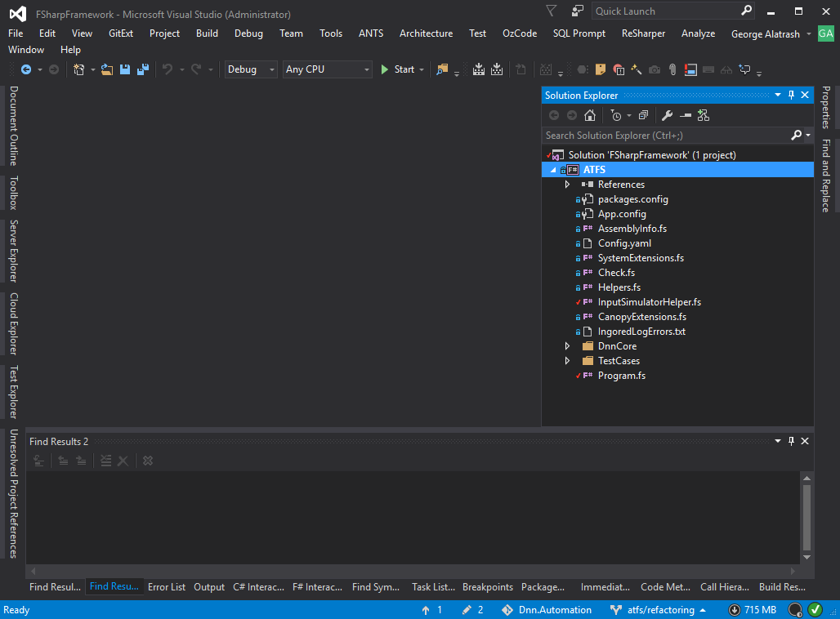The width and height of the screenshot is (840, 619).
Task: Open Properties via the wrench icon
Action: (667, 115)
